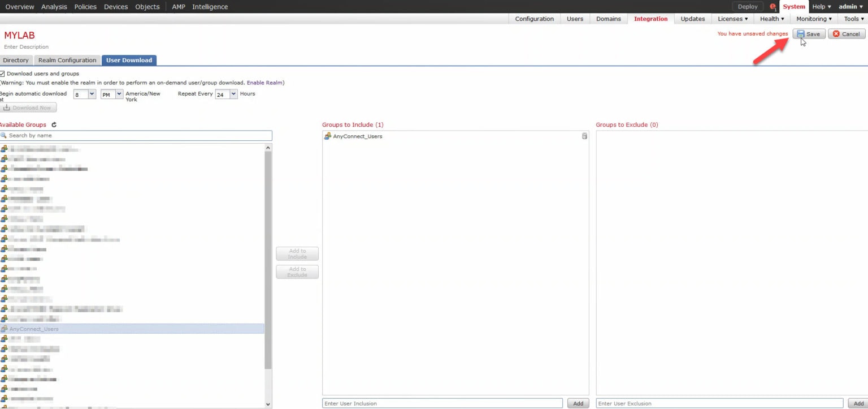Open the Policies menu
Image resolution: width=868 pixels, height=409 pixels.
[85, 6]
